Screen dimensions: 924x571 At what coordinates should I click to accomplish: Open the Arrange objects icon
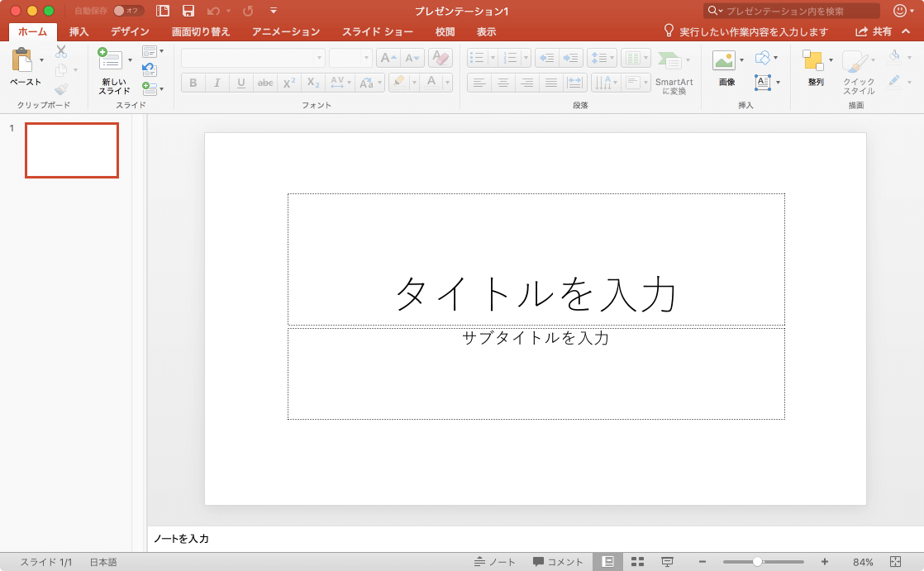[813, 60]
